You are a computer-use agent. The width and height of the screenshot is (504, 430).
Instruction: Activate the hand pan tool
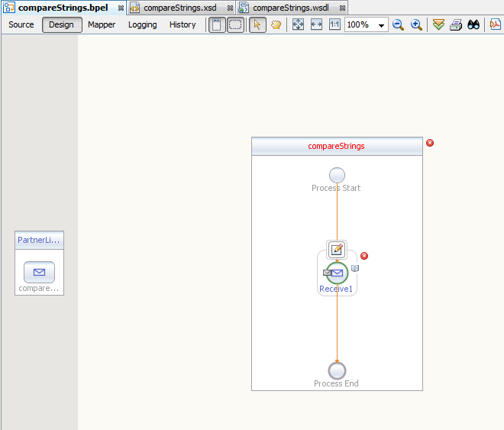[x=276, y=24]
